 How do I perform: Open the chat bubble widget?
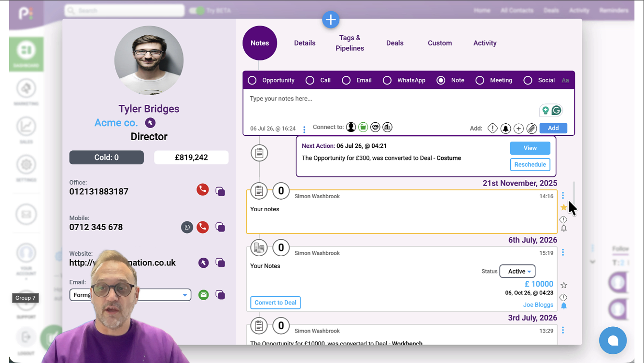coord(613,340)
